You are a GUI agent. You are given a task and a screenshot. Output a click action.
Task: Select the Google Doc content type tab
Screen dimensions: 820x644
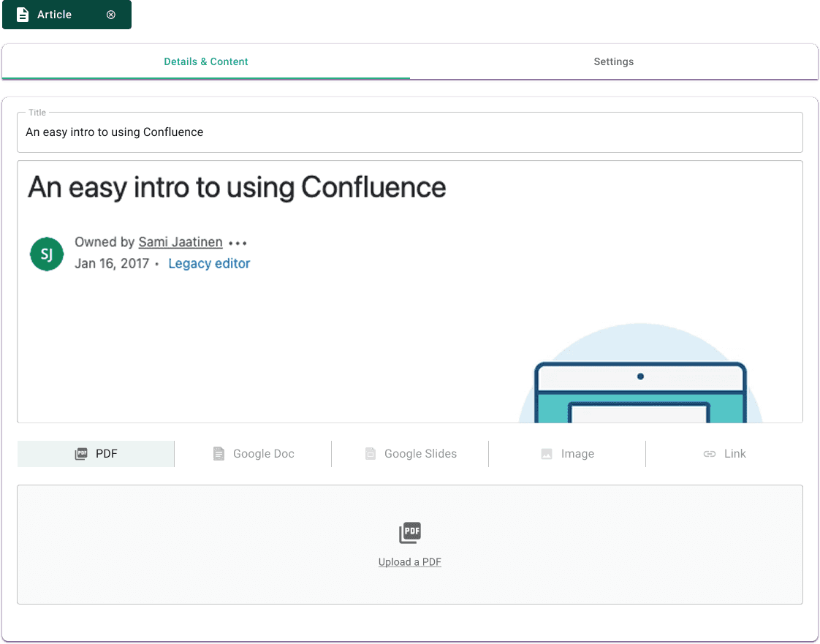click(253, 453)
